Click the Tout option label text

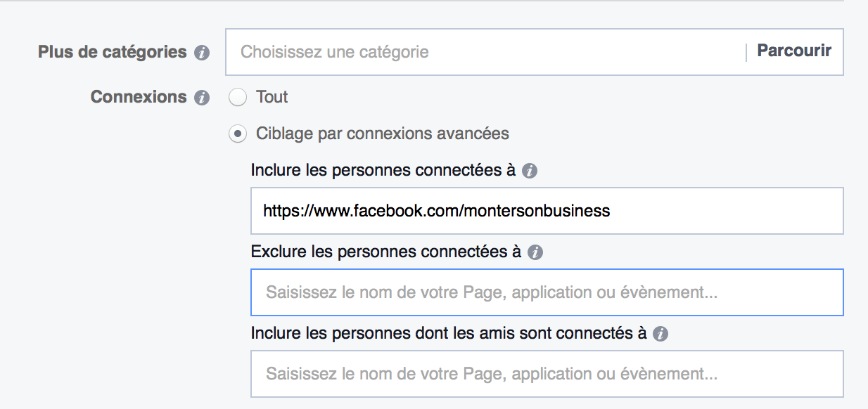click(x=272, y=97)
